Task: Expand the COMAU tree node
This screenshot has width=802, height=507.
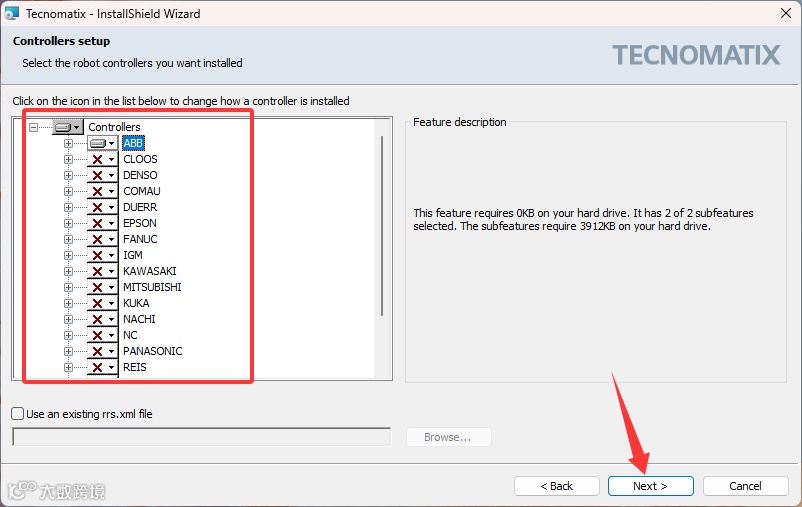Action: 68,191
